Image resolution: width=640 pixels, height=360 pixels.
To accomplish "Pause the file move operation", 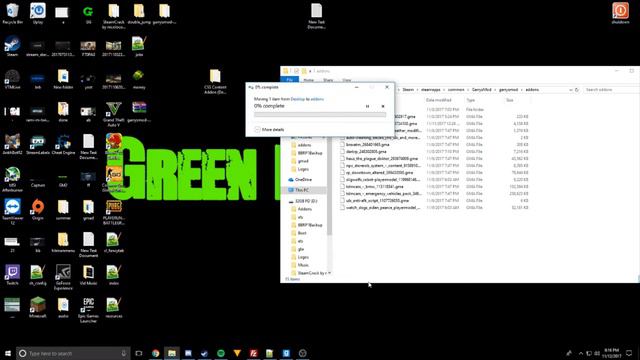I will (x=367, y=106).
